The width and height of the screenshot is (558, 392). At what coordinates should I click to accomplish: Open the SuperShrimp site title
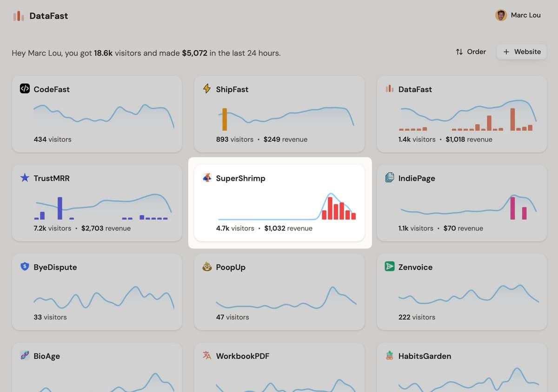click(x=240, y=178)
